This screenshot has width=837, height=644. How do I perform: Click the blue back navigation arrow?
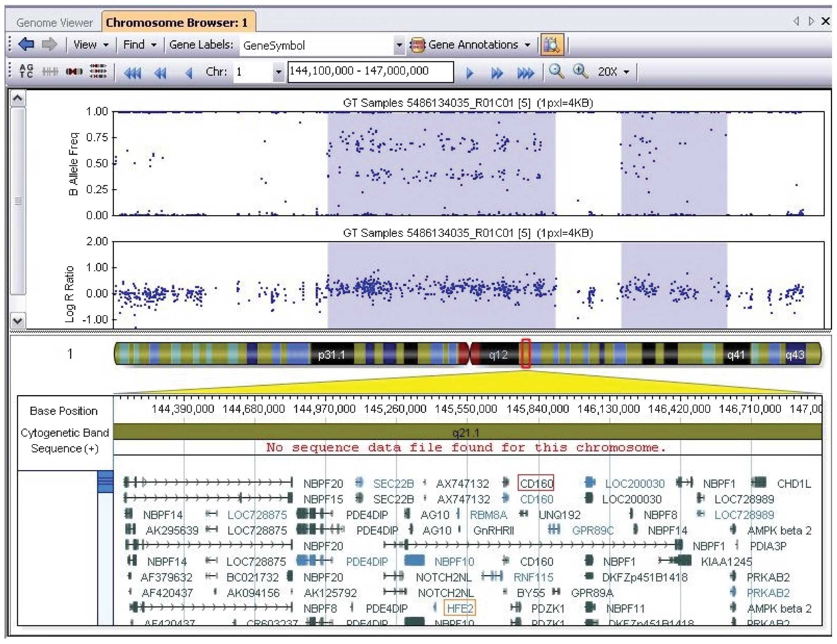point(26,44)
